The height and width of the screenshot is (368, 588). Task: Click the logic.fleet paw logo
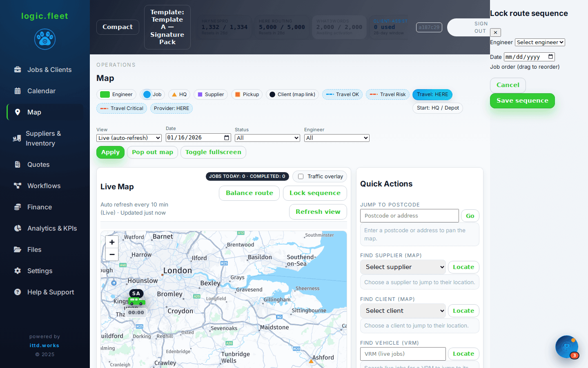click(44, 39)
